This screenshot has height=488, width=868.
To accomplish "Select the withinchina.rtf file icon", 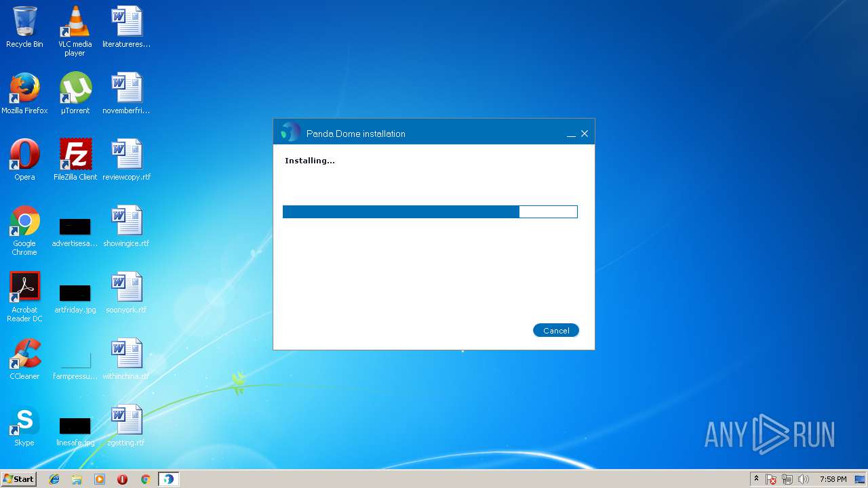I will [126, 359].
